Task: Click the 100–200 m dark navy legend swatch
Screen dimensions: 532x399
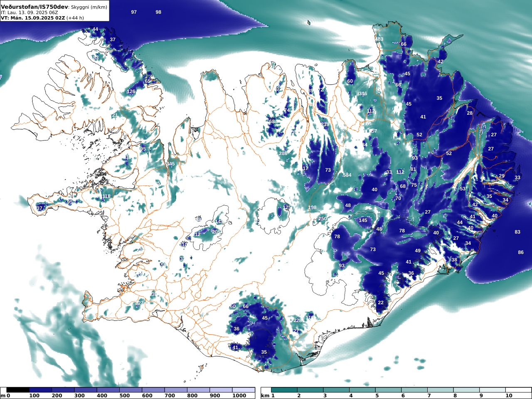Action: tap(40, 390)
